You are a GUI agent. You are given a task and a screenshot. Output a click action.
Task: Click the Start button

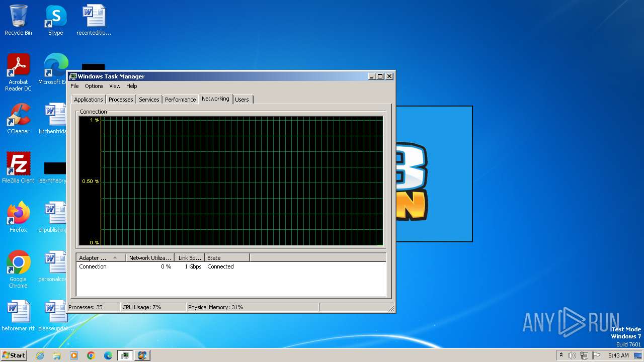pos(14,355)
